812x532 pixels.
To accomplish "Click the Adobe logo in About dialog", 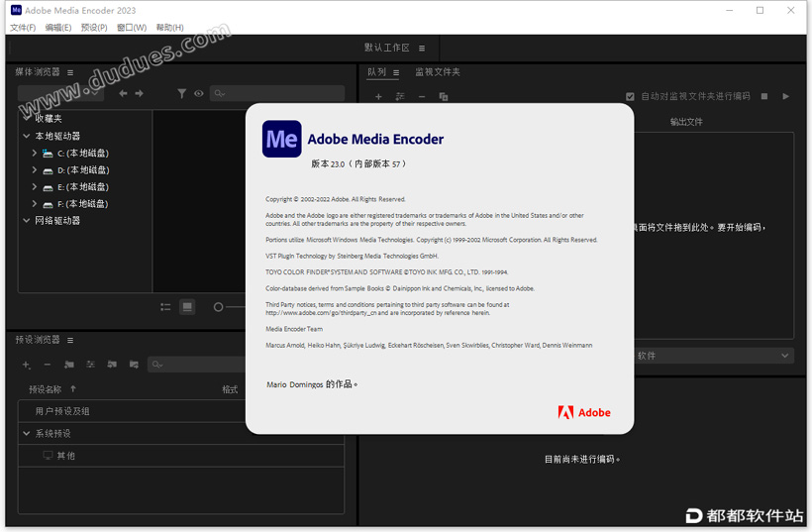I will tap(584, 412).
